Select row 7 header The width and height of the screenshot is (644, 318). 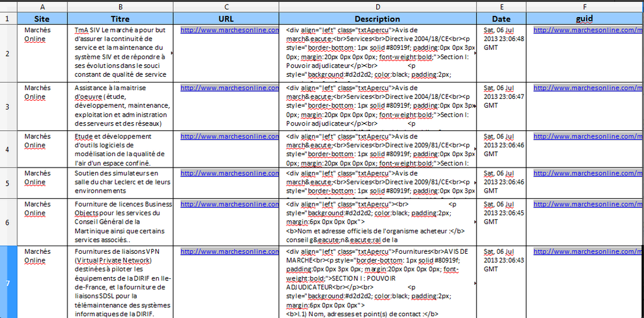pos(8,283)
